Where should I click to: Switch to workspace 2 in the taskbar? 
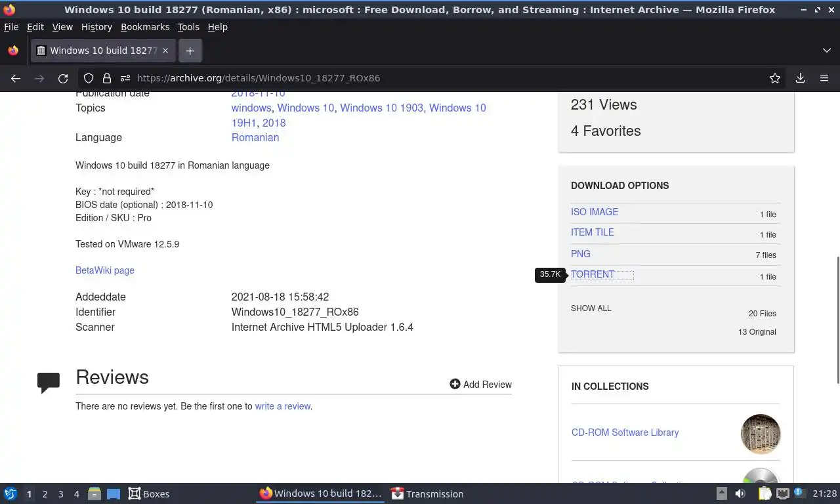tap(45, 494)
